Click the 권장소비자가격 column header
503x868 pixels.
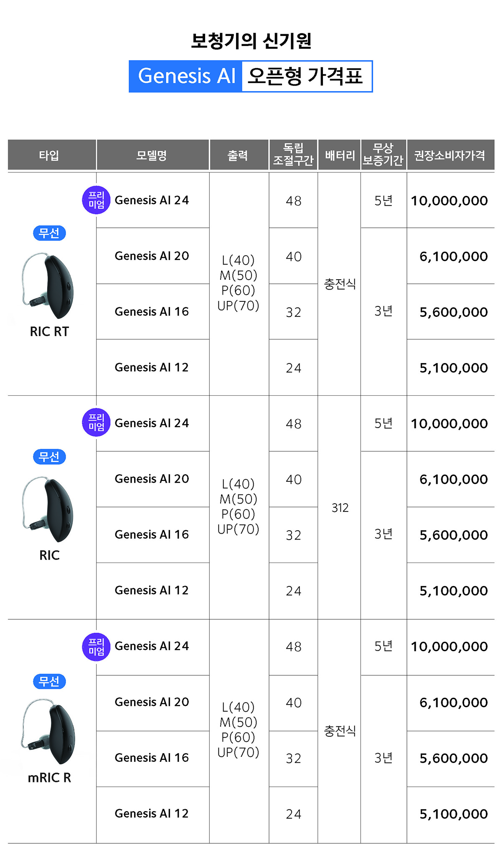450,155
